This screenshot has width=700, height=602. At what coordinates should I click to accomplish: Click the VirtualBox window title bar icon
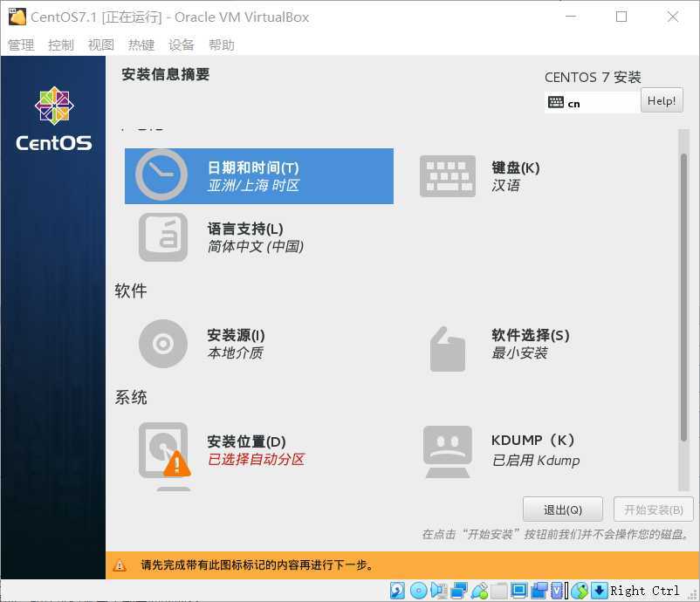pyautogui.click(x=17, y=17)
